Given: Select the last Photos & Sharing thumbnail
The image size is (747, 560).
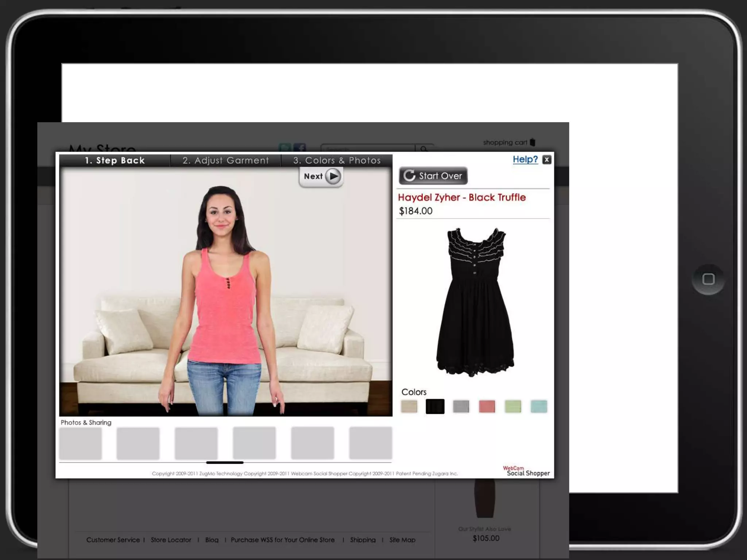Looking at the screenshot, I should [370, 443].
